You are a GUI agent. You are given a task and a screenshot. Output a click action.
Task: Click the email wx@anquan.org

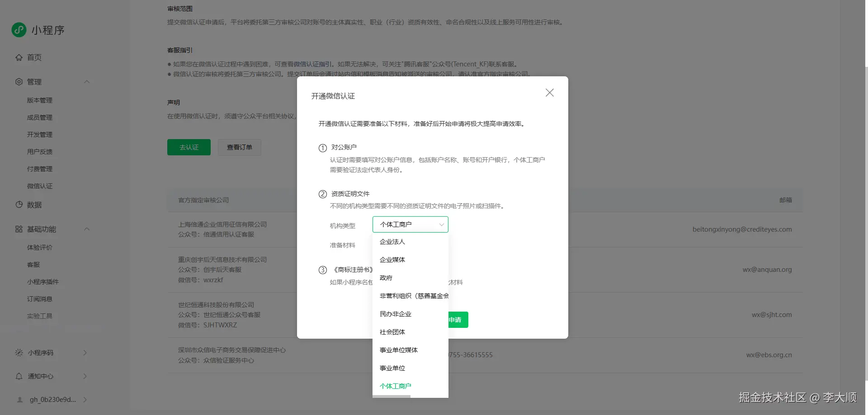[767, 270]
